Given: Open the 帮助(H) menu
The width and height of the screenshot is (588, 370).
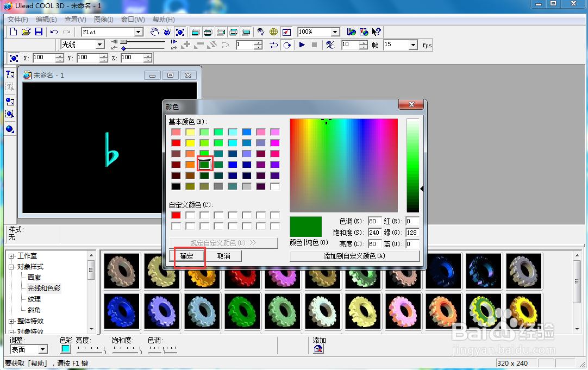Looking at the screenshot, I should 164,20.
